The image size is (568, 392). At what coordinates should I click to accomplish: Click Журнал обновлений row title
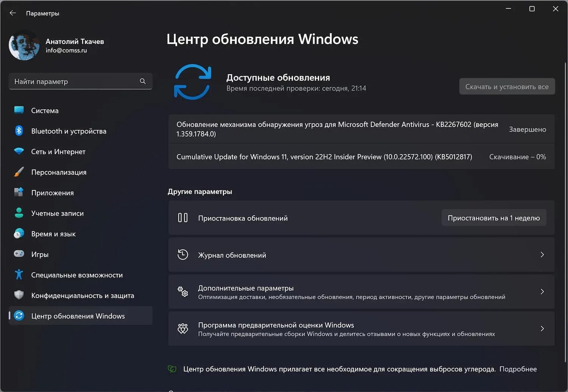(x=232, y=255)
